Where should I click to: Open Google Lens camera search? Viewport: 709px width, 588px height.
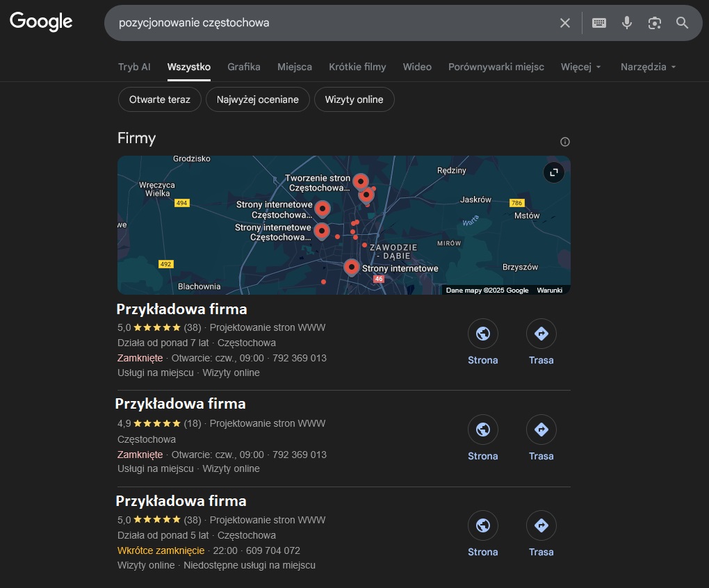coord(654,22)
